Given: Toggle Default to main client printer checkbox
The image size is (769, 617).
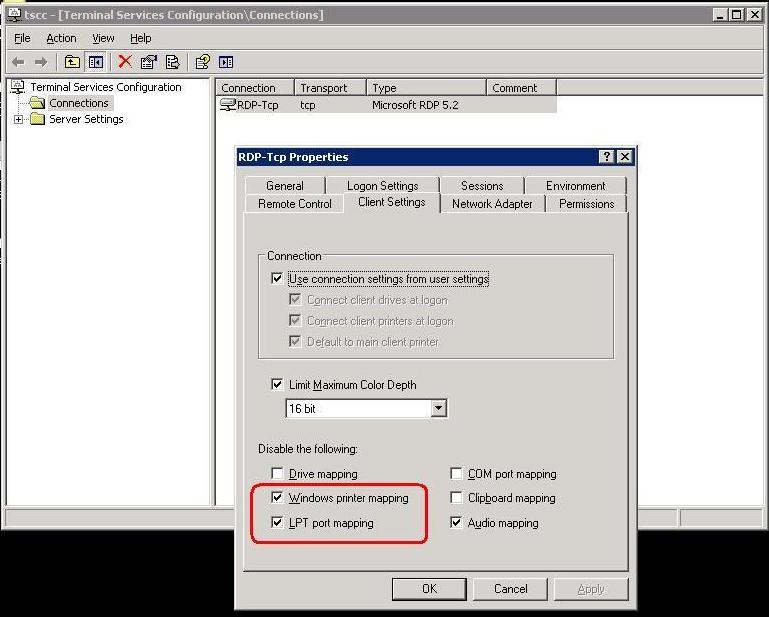Looking at the screenshot, I should [x=295, y=341].
